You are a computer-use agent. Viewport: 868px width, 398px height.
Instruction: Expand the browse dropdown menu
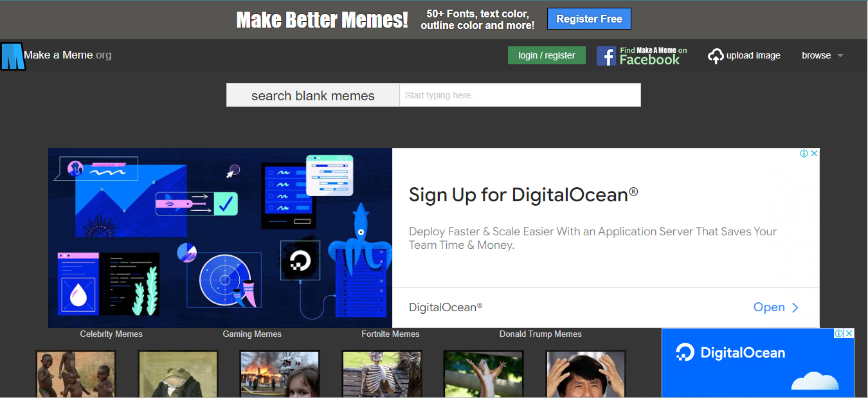[822, 56]
